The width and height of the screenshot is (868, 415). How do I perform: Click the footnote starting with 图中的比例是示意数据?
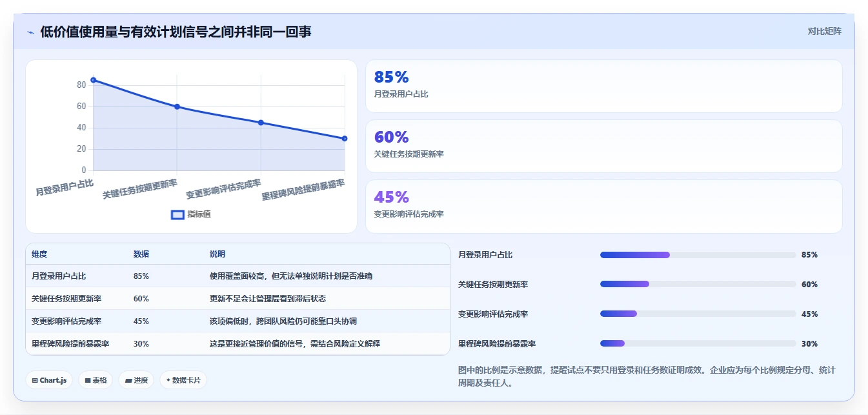[x=647, y=376]
